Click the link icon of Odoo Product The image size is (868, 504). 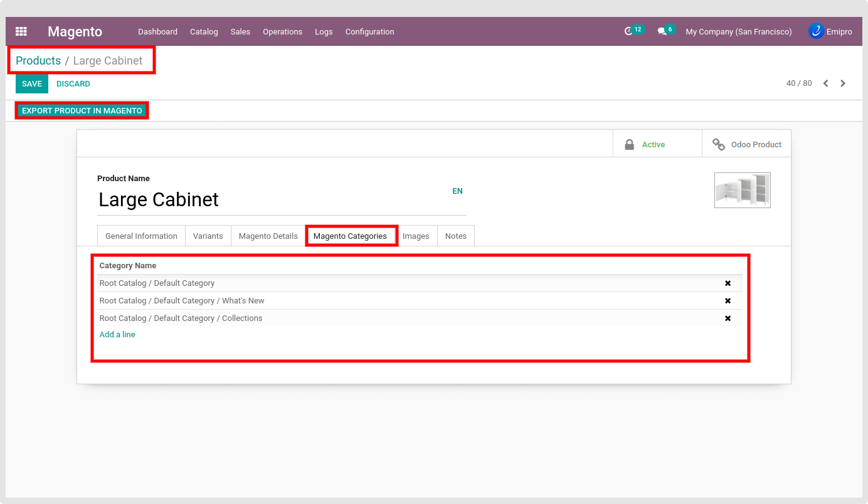(719, 144)
